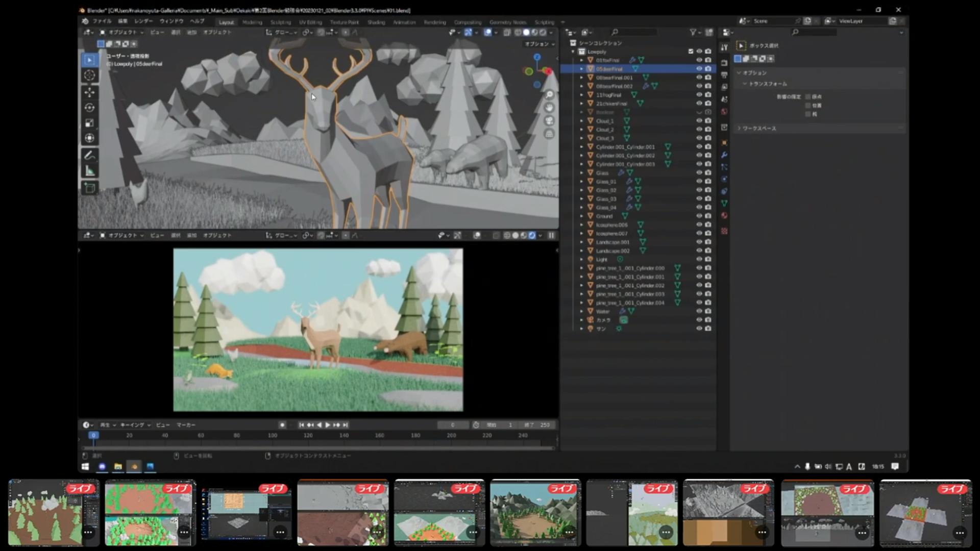Open the Tool properties tab icon
Viewport: 980px width, 551px height.
point(724,47)
